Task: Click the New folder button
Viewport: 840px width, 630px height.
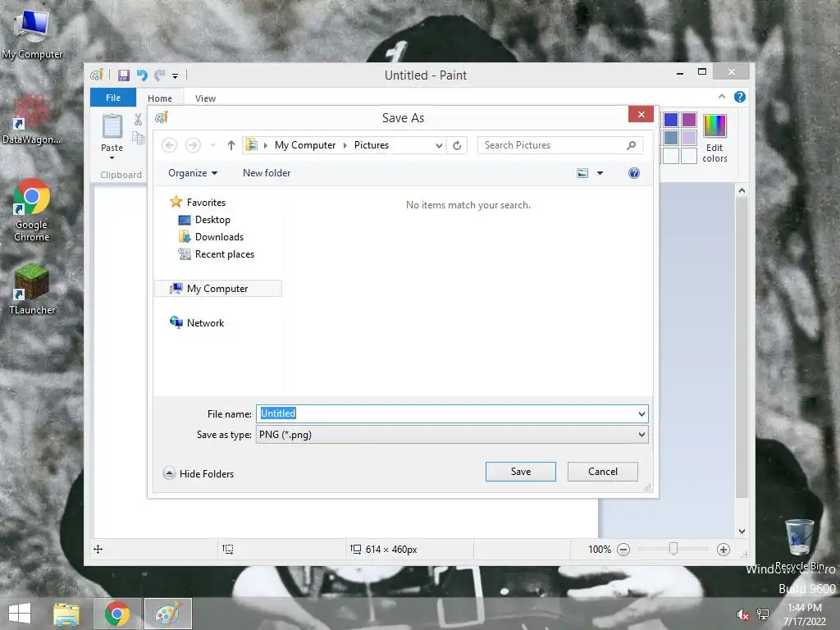Action: click(x=267, y=173)
